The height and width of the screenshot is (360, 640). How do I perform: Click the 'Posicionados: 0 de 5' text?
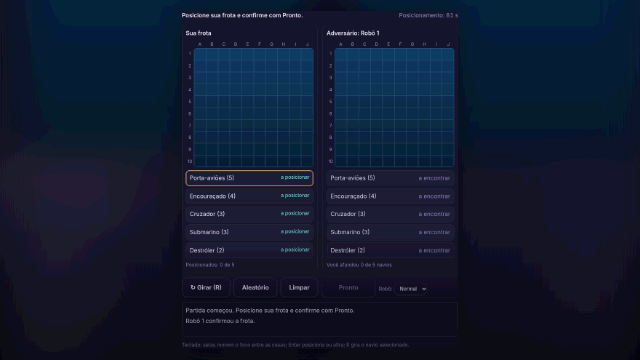210,265
